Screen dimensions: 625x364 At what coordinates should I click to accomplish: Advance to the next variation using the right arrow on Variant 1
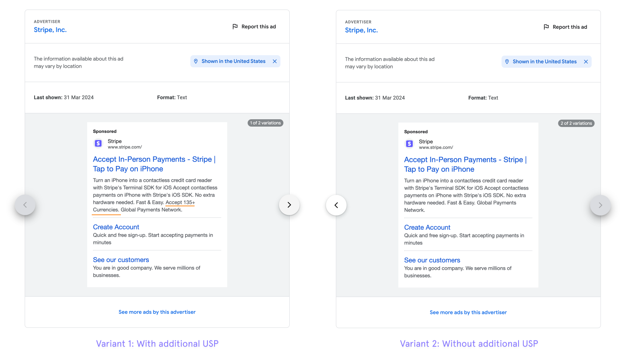tap(289, 205)
